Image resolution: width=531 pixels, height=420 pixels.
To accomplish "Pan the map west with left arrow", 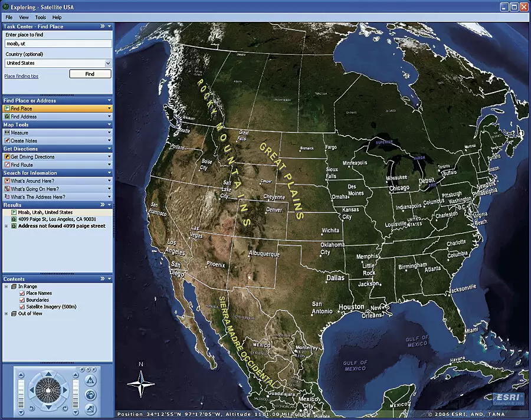I will pos(32,390).
